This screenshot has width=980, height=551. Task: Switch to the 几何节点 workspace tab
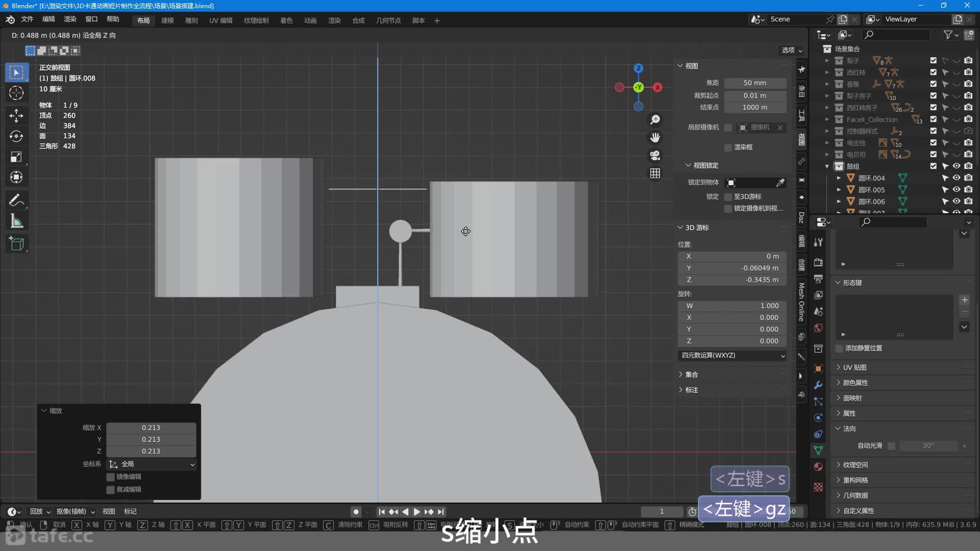coord(388,20)
